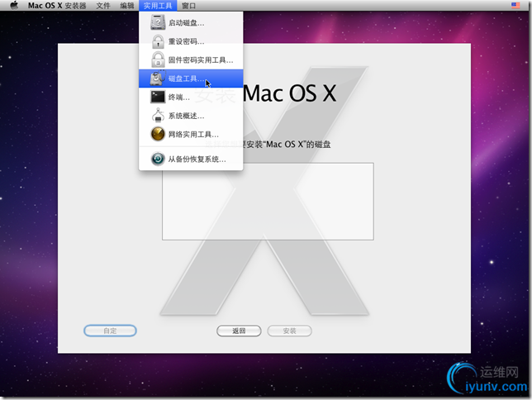Click the 返回 back button
This screenshot has height=400, width=532.
(x=239, y=331)
